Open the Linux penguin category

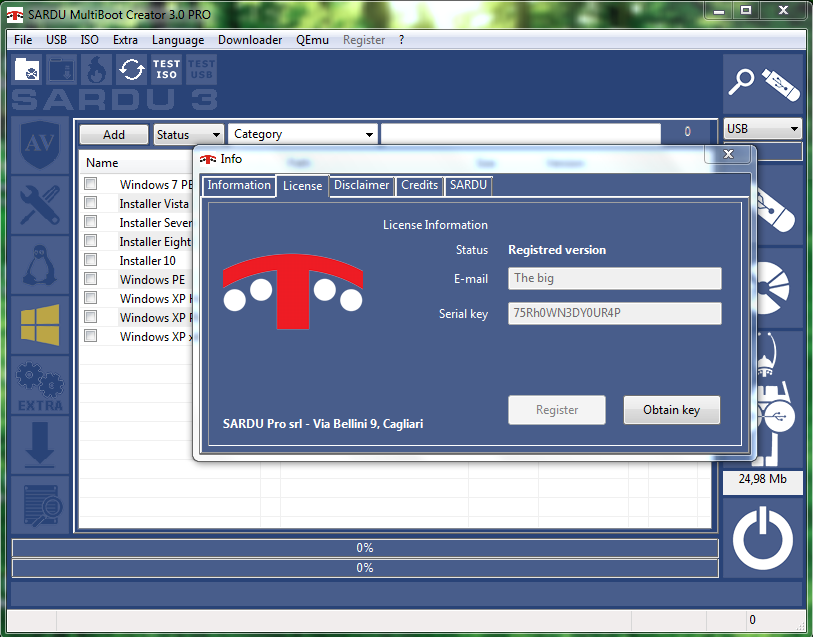coord(40,265)
